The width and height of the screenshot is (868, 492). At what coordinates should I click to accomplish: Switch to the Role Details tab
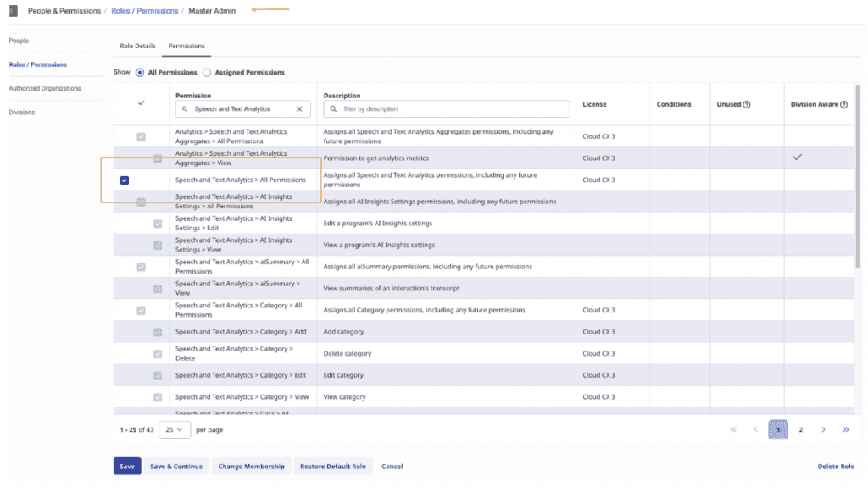pos(136,46)
